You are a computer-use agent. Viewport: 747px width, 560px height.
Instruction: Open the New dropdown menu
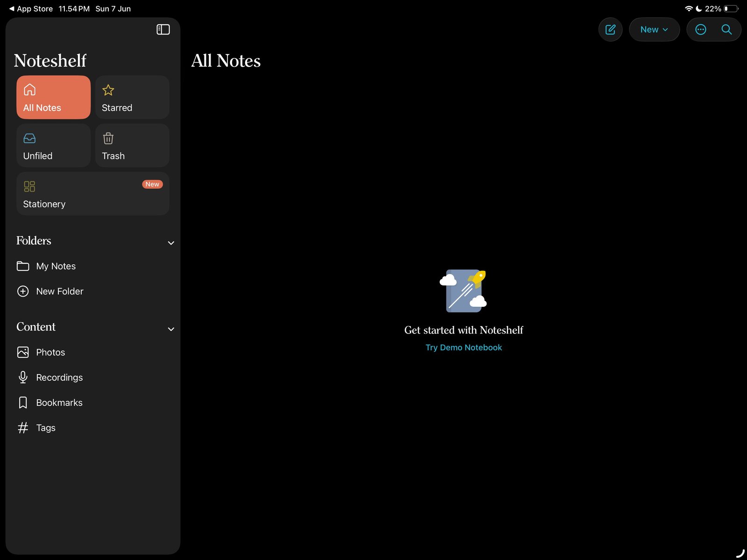tap(654, 29)
